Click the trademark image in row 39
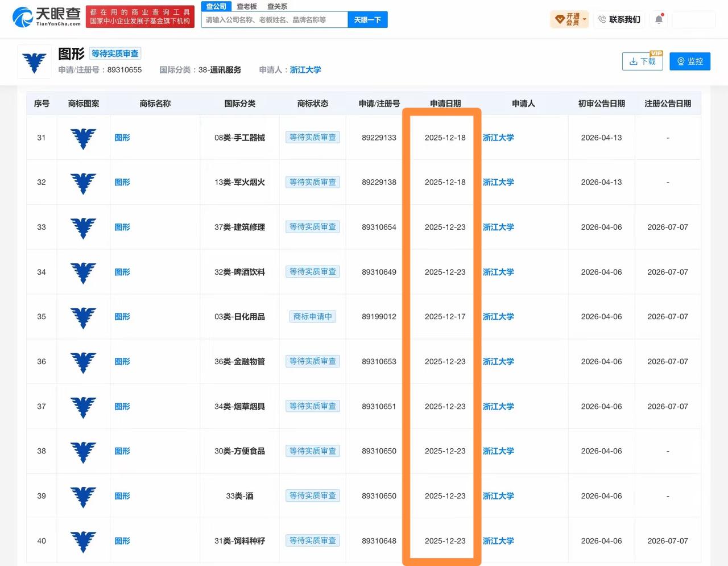728x566 pixels. tap(83, 497)
